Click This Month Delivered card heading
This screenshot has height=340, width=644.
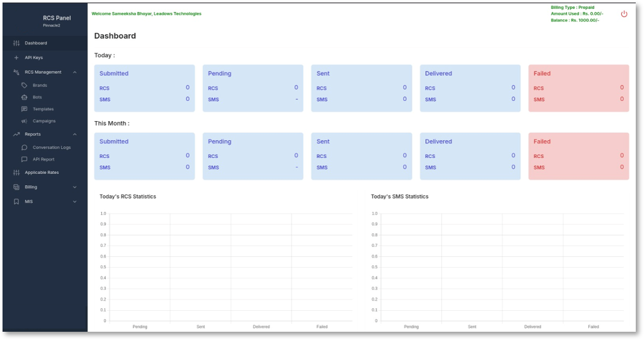pos(438,141)
